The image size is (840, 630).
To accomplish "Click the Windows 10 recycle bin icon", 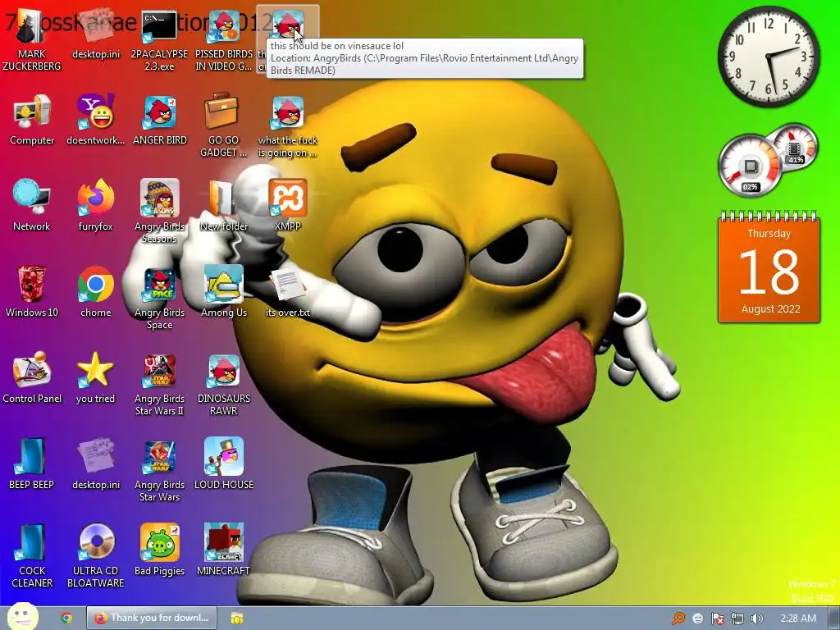I will (x=32, y=292).
